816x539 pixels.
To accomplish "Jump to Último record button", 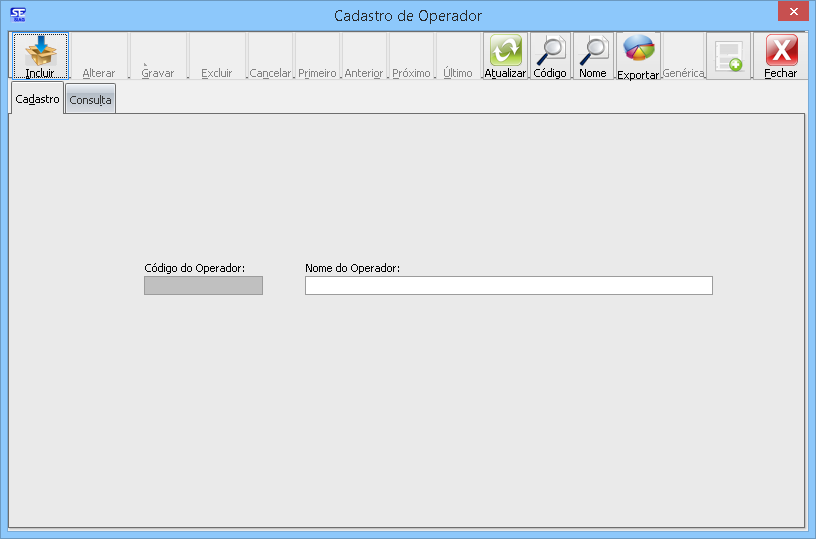I will tap(458, 57).
